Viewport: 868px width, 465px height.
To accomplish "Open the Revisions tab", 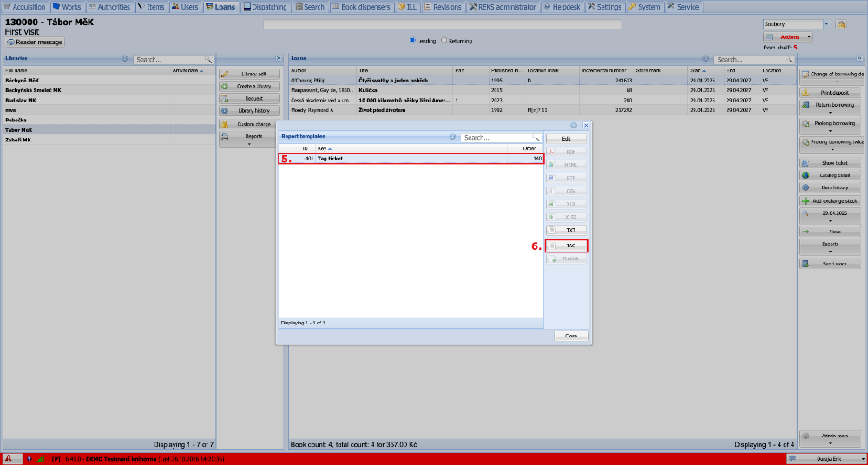I will pos(443,7).
